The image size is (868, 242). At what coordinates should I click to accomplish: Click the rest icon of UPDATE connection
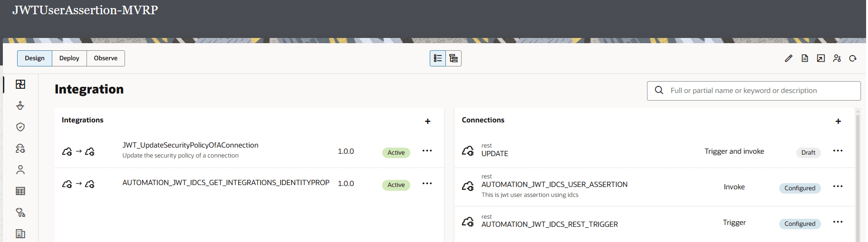pyautogui.click(x=468, y=151)
